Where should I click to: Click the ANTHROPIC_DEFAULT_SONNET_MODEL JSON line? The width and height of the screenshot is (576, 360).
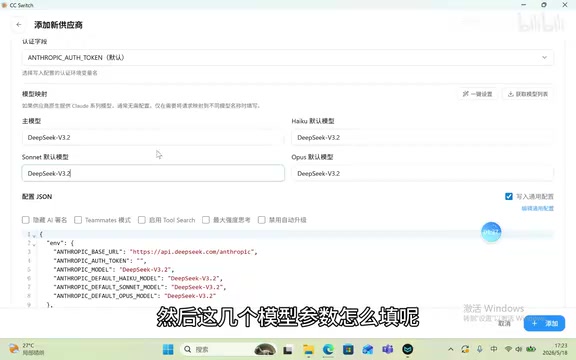click(x=140, y=287)
